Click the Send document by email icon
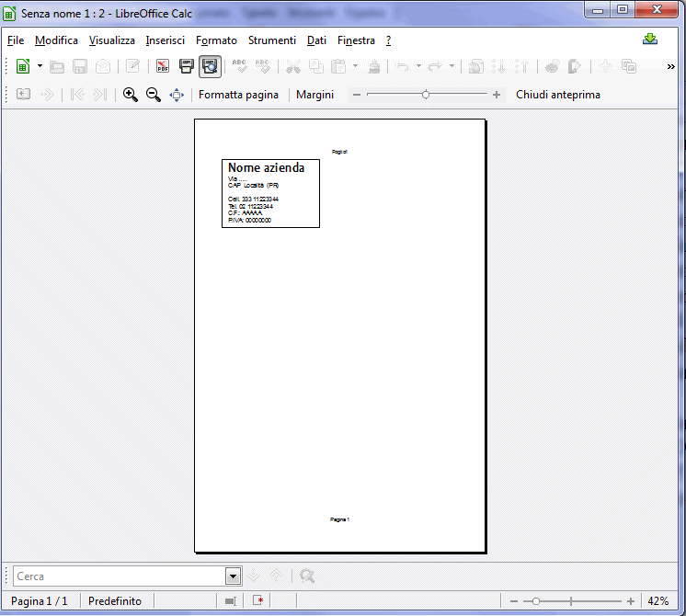The image size is (686, 616). [103, 66]
